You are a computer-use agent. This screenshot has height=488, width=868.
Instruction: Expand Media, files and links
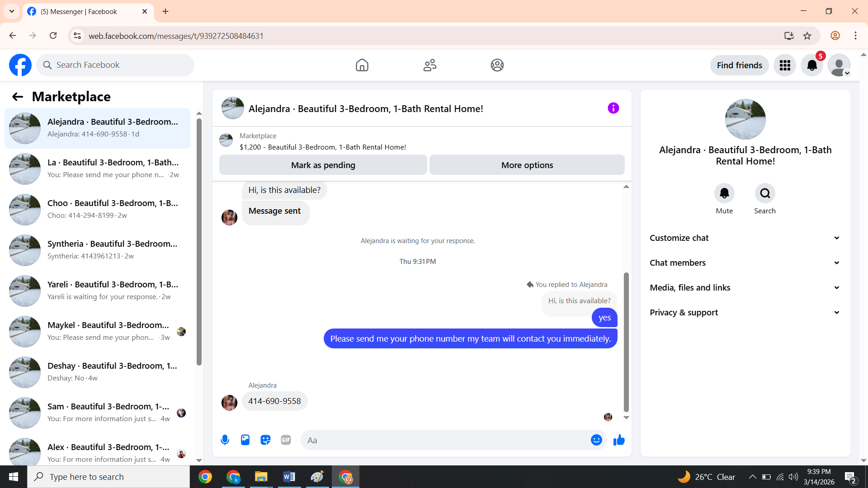(745, 287)
